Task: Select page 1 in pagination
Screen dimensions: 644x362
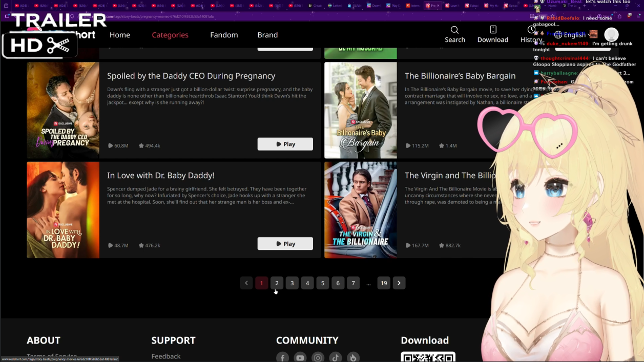Action: 261,283
